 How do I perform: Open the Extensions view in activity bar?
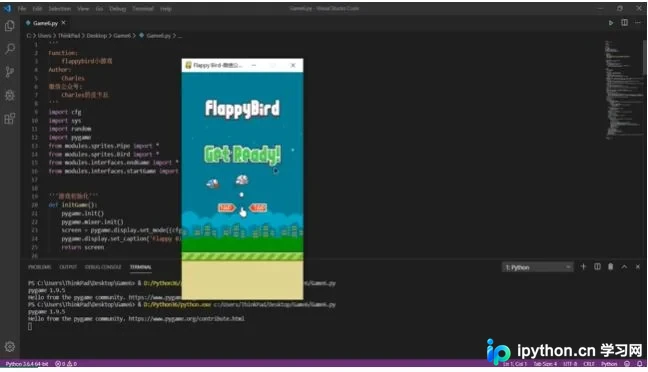point(10,119)
